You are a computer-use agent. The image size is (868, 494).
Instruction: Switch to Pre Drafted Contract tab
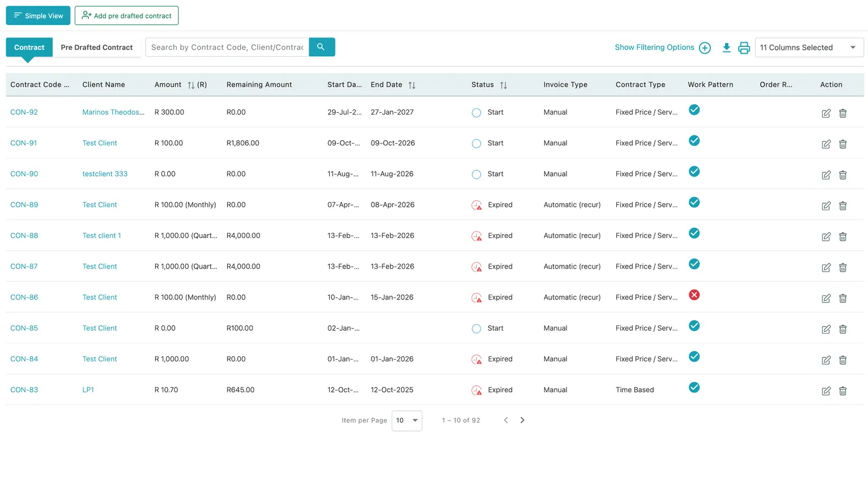point(97,47)
